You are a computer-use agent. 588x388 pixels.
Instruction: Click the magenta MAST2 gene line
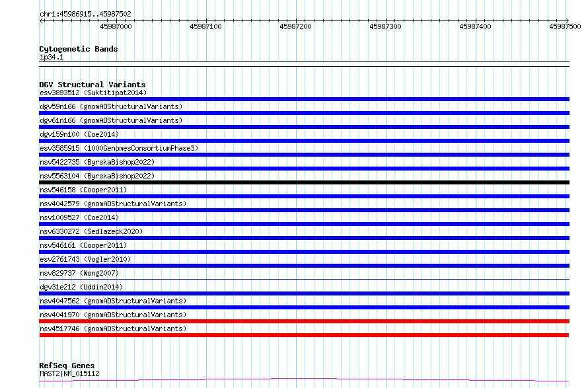pos(304,380)
